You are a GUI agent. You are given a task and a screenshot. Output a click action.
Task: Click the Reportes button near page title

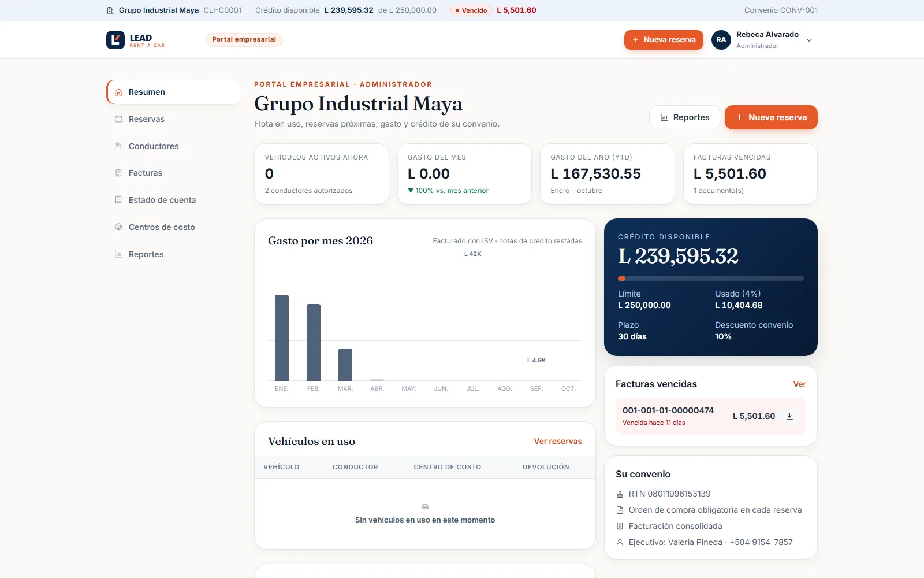tap(684, 117)
